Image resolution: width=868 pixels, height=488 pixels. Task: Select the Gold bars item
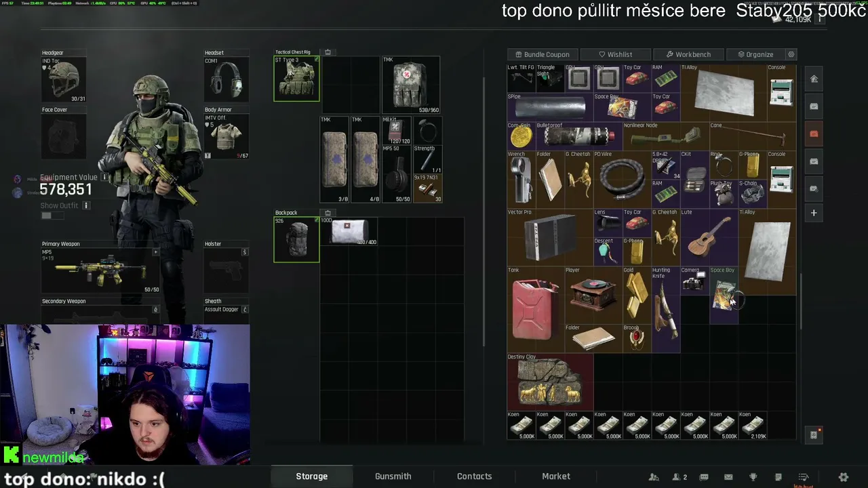[637, 295]
